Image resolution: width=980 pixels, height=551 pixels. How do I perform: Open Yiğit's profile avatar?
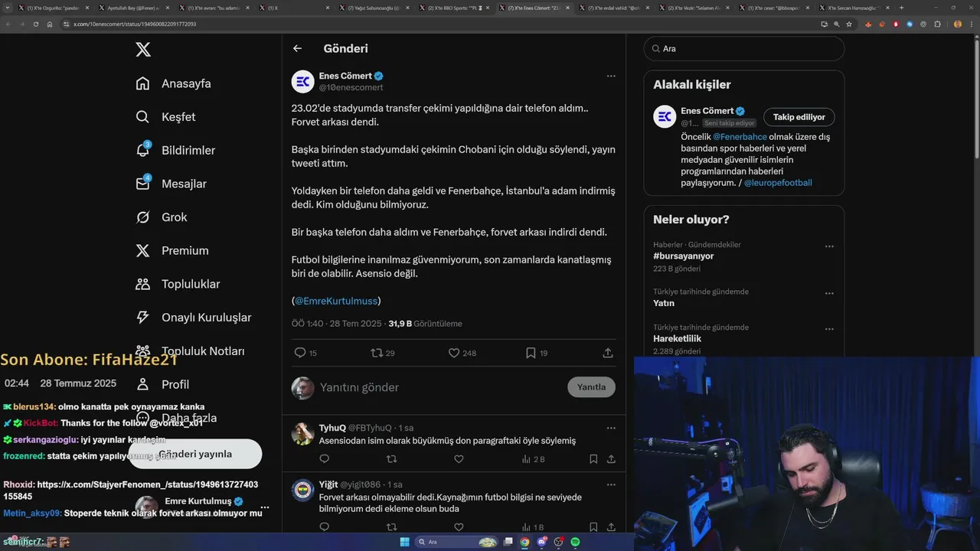[303, 490]
